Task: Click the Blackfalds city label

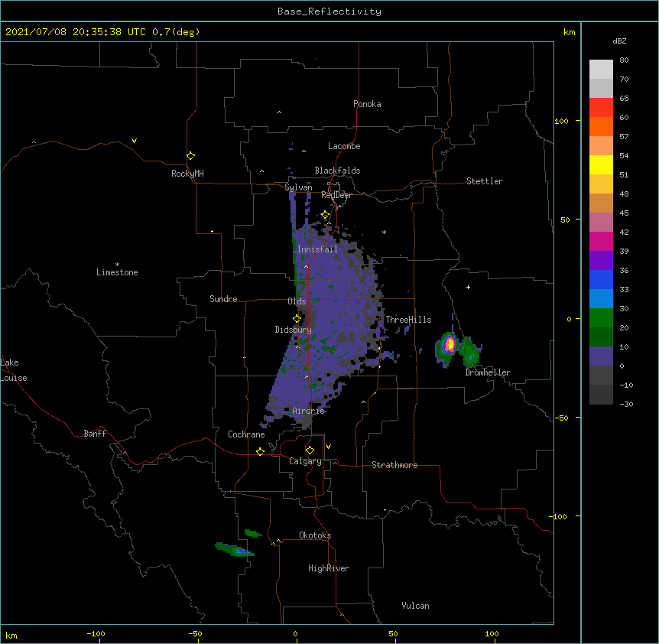Action: click(x=337, y=171)
